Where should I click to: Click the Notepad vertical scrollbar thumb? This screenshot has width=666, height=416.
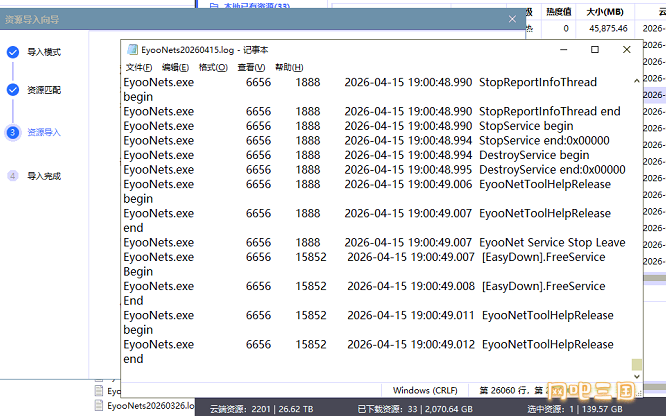coord(636,365)
